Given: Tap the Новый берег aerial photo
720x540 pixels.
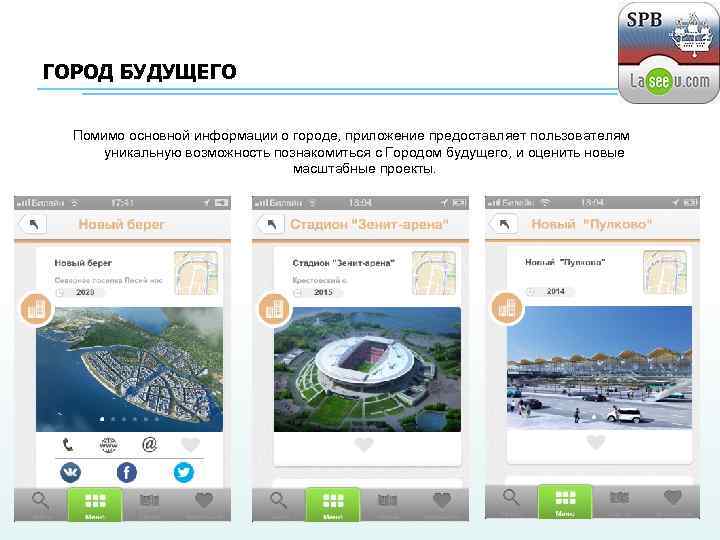Looking at the screenshot, I should (129, 370).
